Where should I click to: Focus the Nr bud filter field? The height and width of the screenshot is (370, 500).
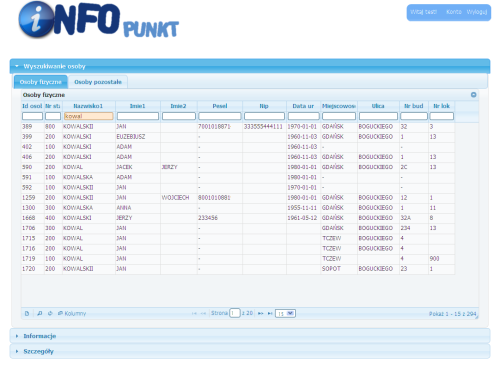click(x=414, y=116)
